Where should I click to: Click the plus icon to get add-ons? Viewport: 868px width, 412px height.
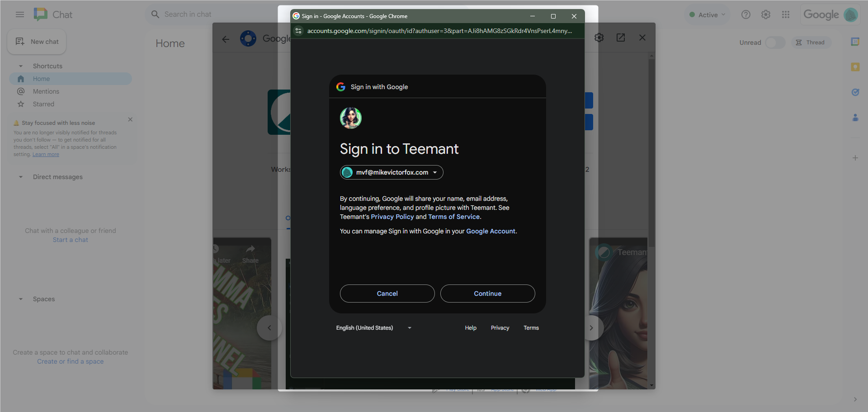tap(855, 158)
